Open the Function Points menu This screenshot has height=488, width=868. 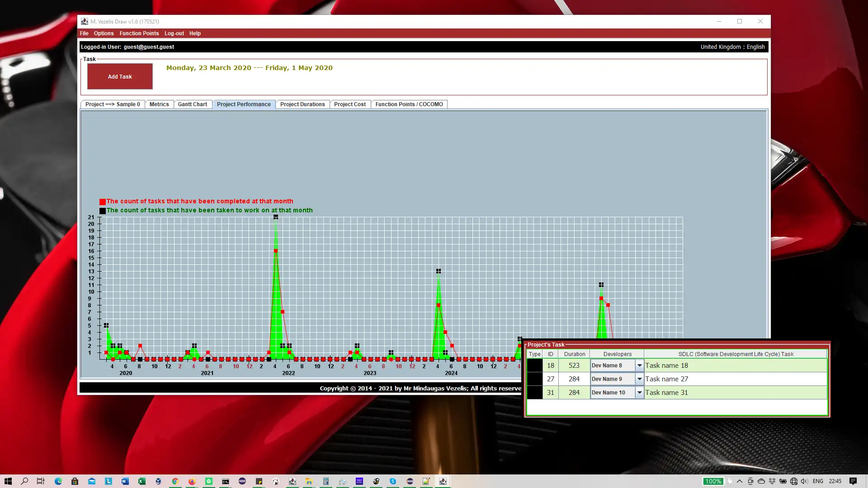click(139, 33)
